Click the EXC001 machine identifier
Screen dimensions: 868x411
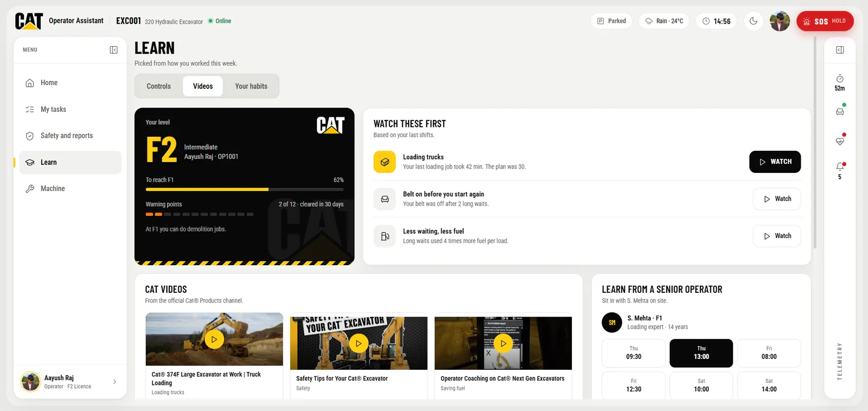tap(129, 21)
